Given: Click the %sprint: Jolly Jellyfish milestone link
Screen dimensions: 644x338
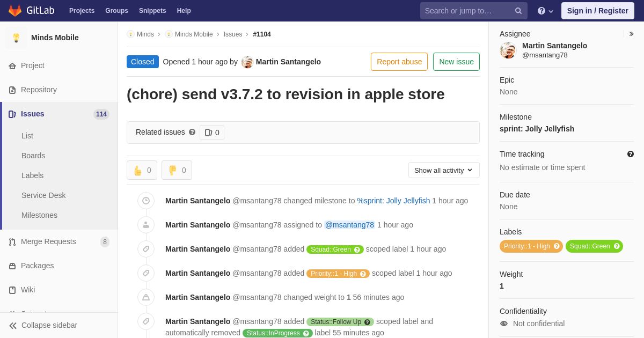Looking at the screenshot, I should pyautogui.click(x=393, y=201).
